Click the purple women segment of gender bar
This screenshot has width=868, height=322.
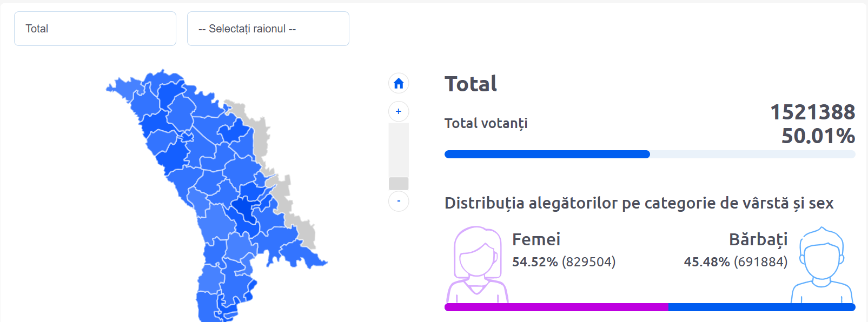click(x=556, y=307)
